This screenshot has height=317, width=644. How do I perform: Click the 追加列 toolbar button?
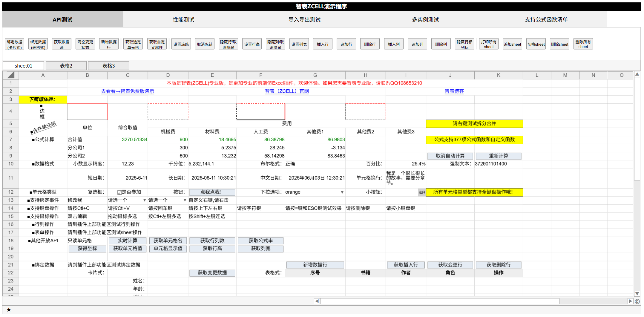pos(418,44)
